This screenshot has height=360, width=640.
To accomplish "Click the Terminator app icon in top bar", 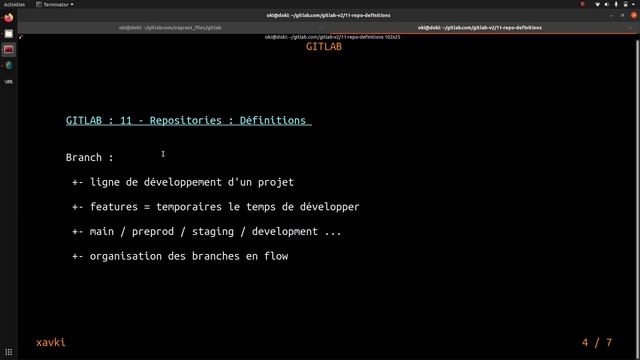I will point(39,4).
